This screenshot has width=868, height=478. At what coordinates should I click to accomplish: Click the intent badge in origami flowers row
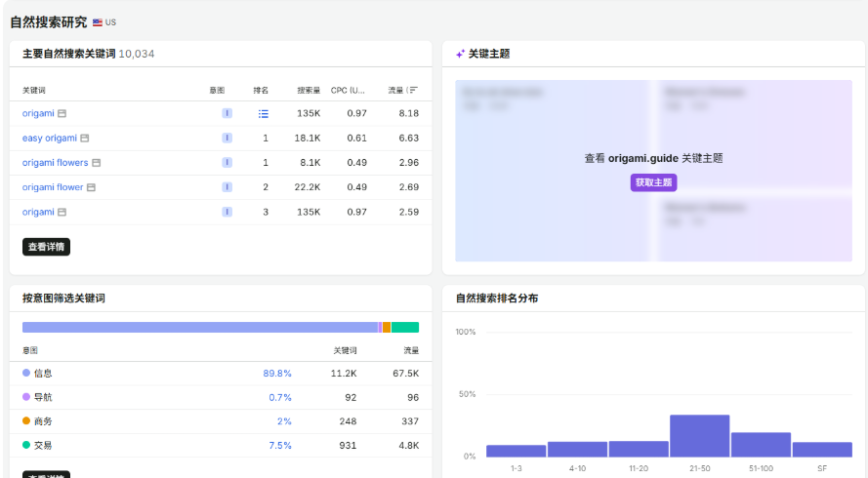click(227, 163)
